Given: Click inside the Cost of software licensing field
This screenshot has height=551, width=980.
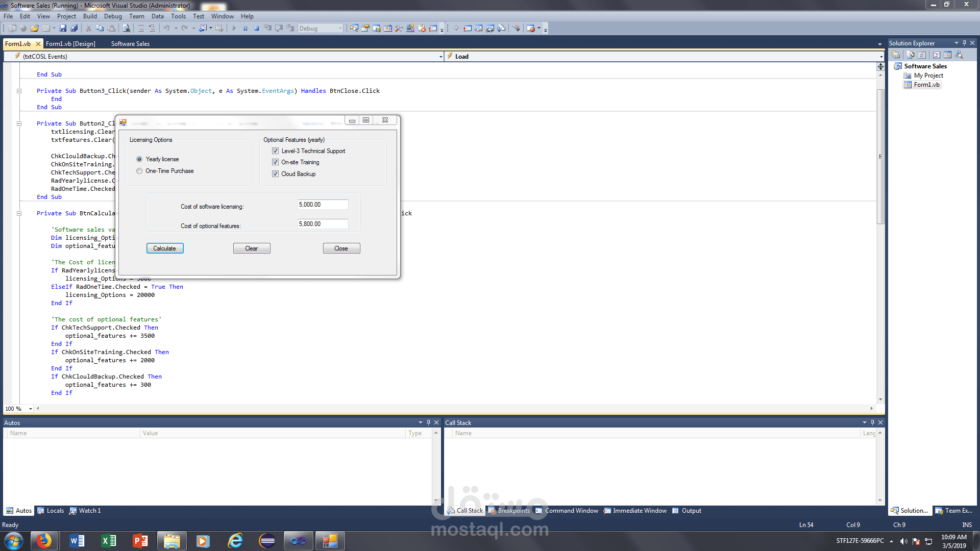Looking at the screenshot, I should 323,204.
